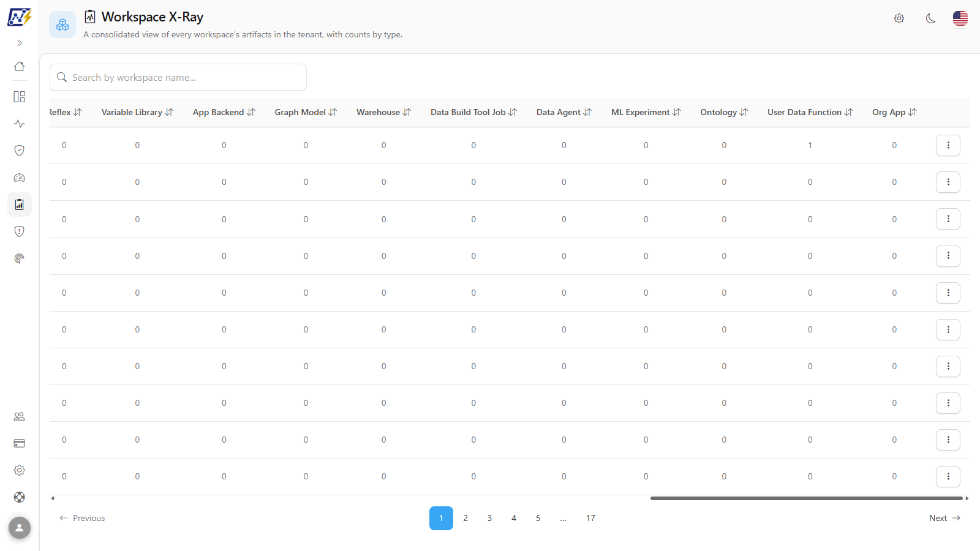Select the Workspace X-Ray sidebar icon
The height and width of the screenshot is (551, 980).
click(20, 204)
